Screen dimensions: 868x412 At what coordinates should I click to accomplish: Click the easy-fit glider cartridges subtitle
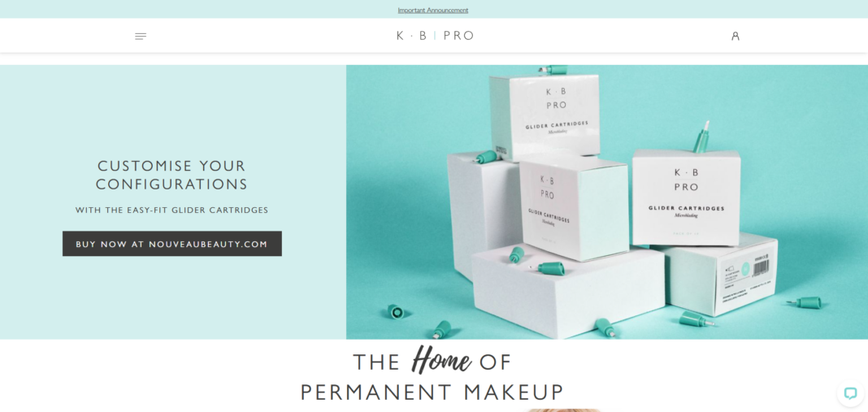click(171, 210)
